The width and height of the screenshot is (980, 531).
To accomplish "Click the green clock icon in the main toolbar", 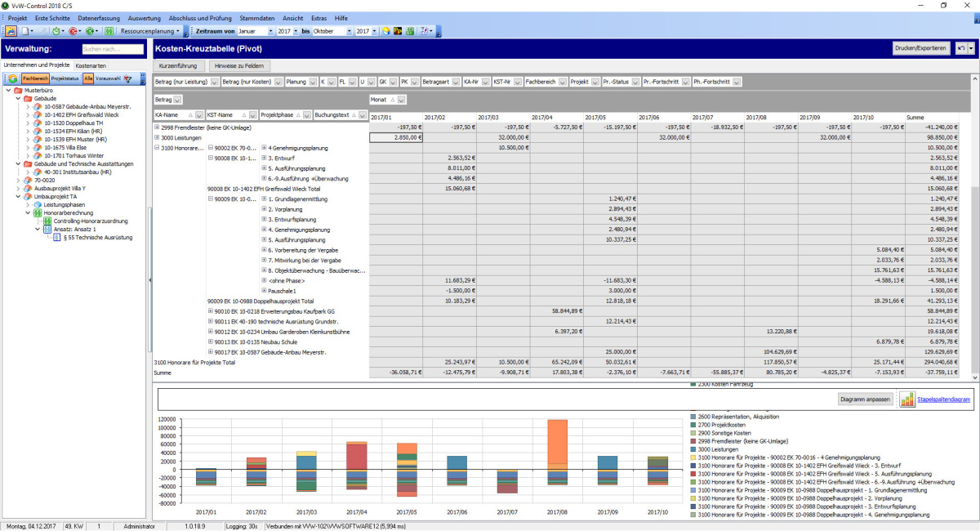I will coord(56,31).
